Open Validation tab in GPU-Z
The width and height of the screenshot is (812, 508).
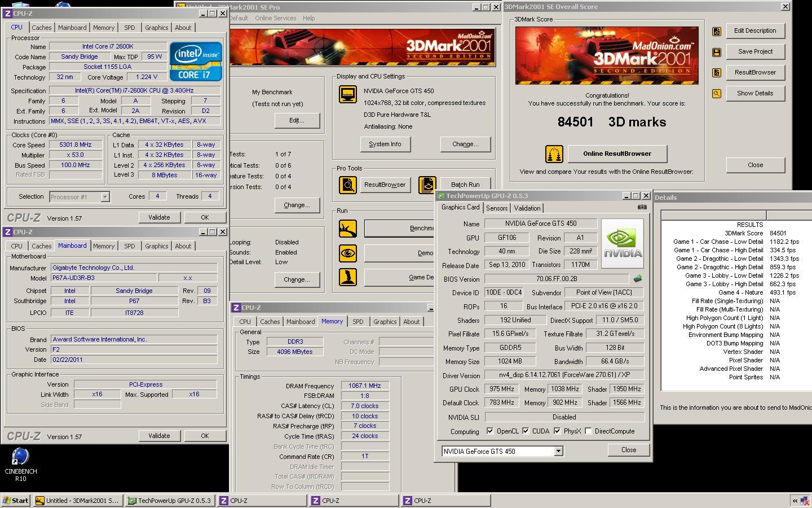coord(527,208)
